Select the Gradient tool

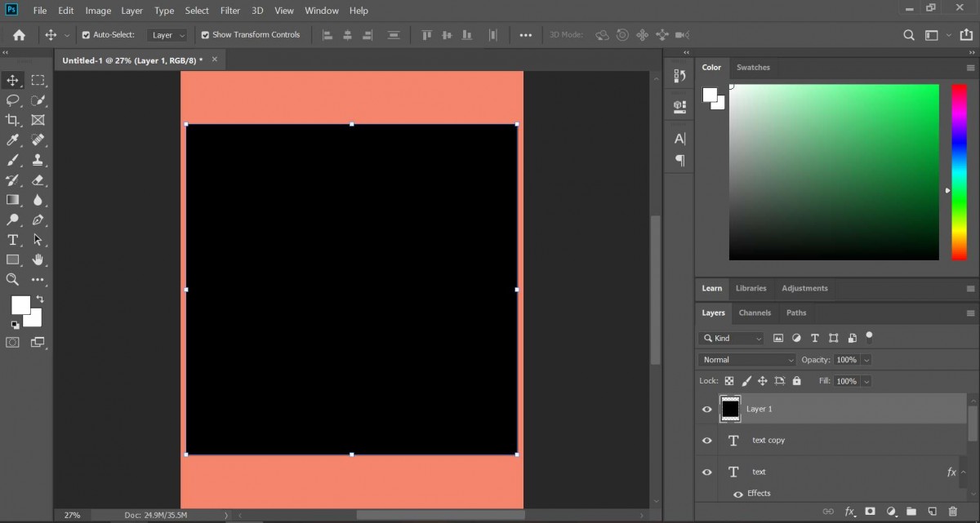click(13, 200)
